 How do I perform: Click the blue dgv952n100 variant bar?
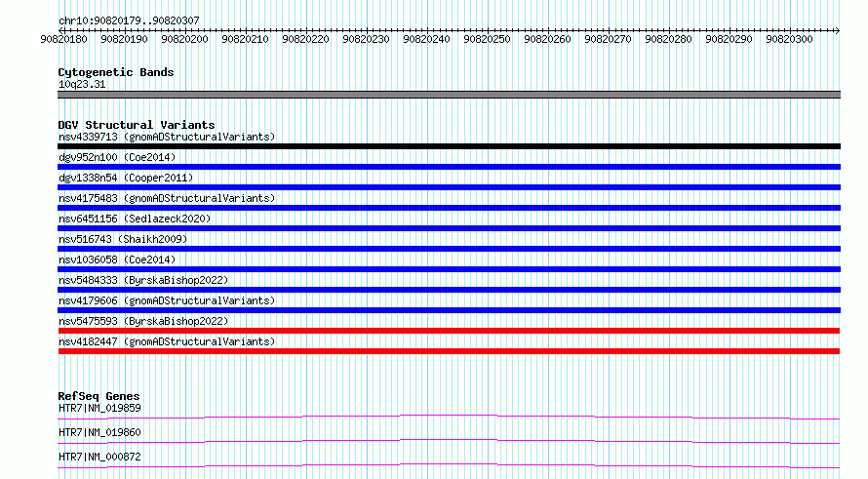click(449, 167)
